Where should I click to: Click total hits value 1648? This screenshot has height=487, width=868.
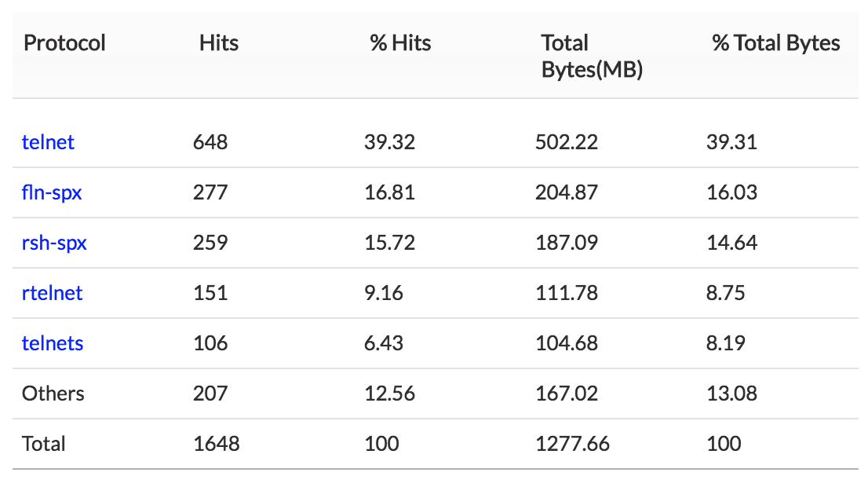pyautogui.click(x=216, y=444)
